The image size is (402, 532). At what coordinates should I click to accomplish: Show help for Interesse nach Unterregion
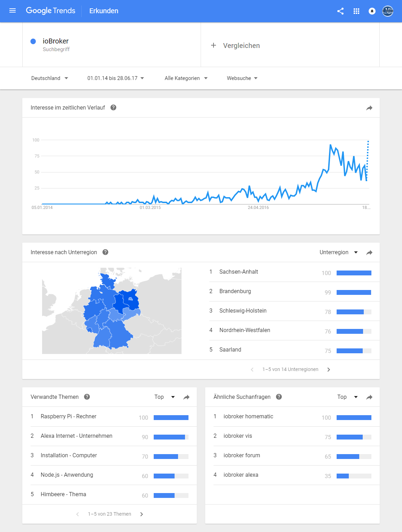[x=105, y=252]
